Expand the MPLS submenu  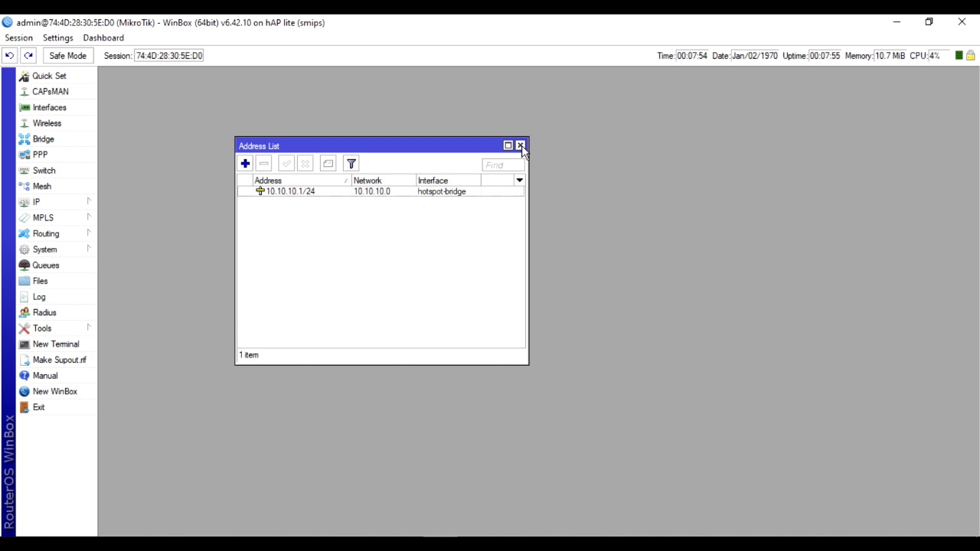pos(57,217)
